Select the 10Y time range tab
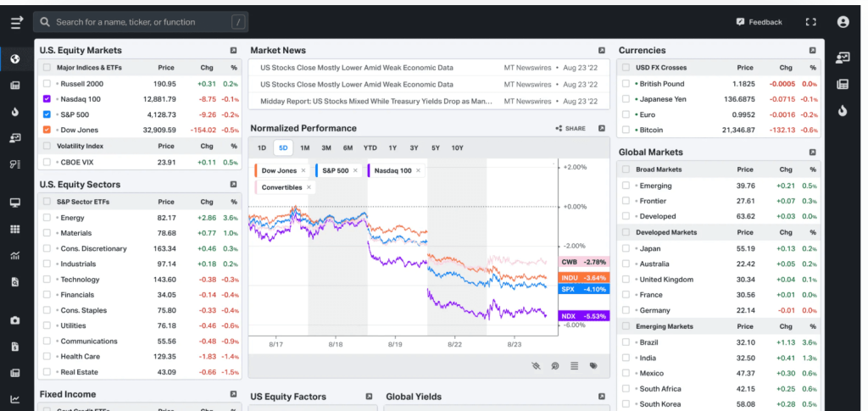868x411 pixels. pos(457,147)
